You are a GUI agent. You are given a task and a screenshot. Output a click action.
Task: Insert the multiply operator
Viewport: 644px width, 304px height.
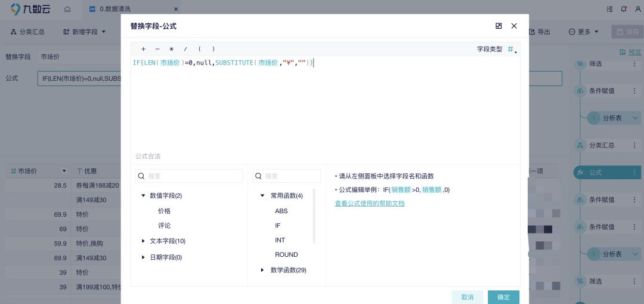point(171,49)
